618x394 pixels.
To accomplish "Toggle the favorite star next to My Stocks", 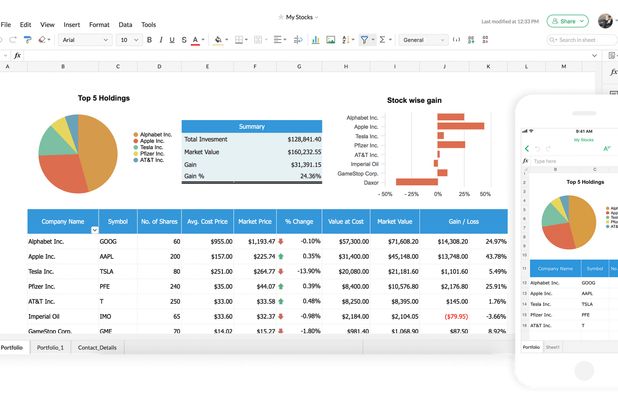I will pyautogui.click(x=281, y=17).
